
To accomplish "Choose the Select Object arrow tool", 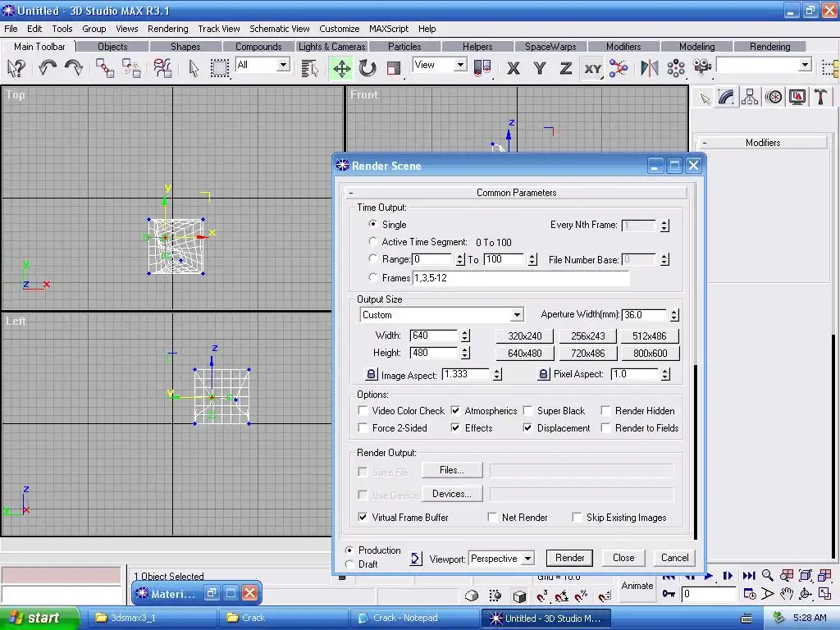I will pyautogui.click(x=194, y=68).
